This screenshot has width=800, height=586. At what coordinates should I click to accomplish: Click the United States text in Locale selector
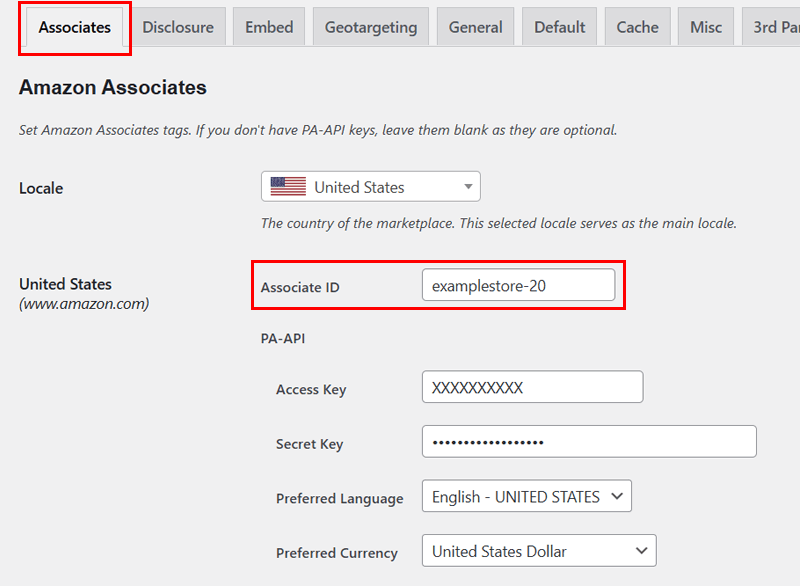[359, 187]
